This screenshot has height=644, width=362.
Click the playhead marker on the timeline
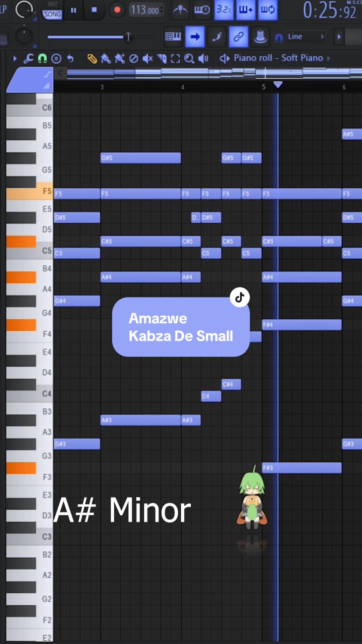click(278, 84)
